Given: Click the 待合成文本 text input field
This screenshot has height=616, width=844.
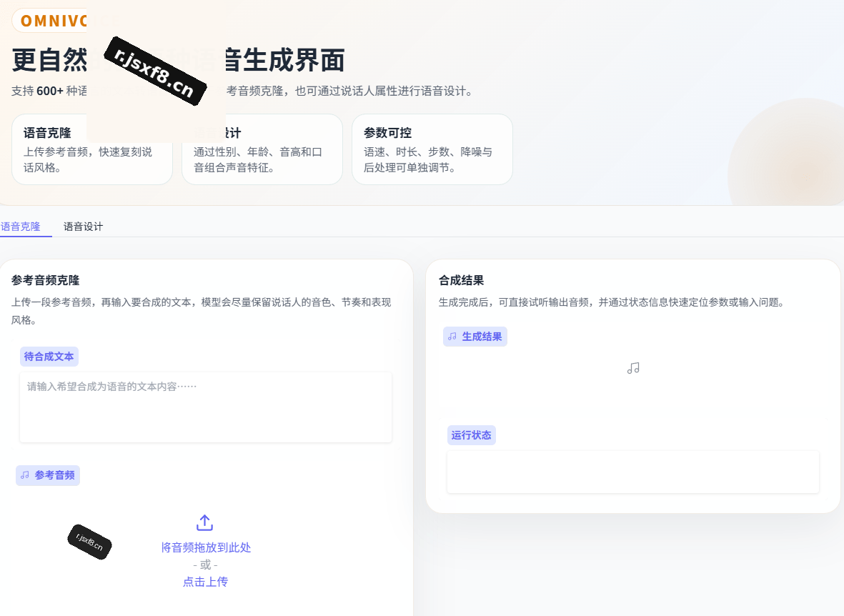Looking at the screenshot, I should point(206,407).
